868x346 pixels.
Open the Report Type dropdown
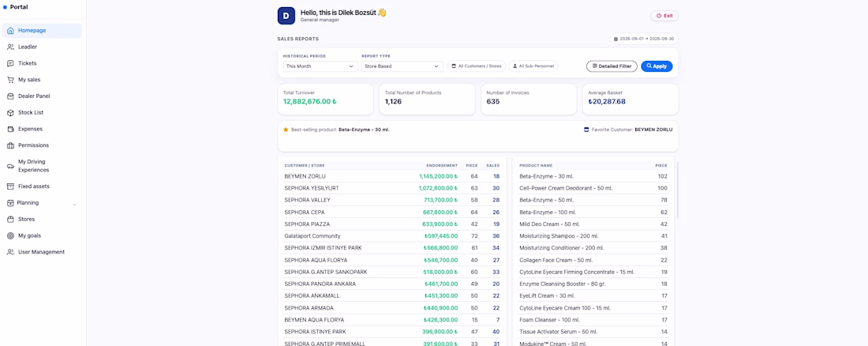(402, 66)
